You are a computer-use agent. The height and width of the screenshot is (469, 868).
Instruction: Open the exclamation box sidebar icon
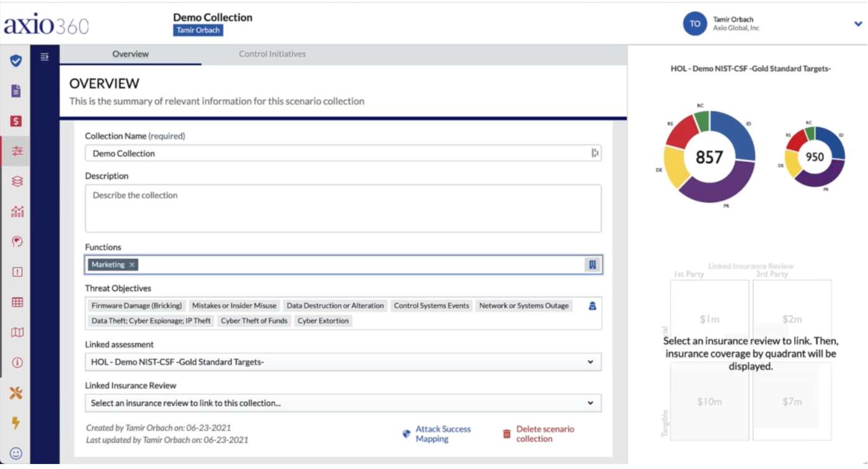pos(17,272)
